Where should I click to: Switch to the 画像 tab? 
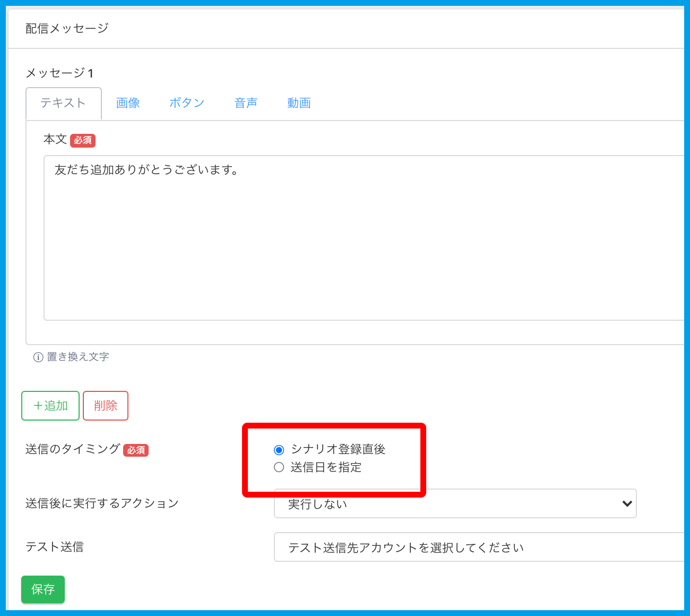point(128,103)
